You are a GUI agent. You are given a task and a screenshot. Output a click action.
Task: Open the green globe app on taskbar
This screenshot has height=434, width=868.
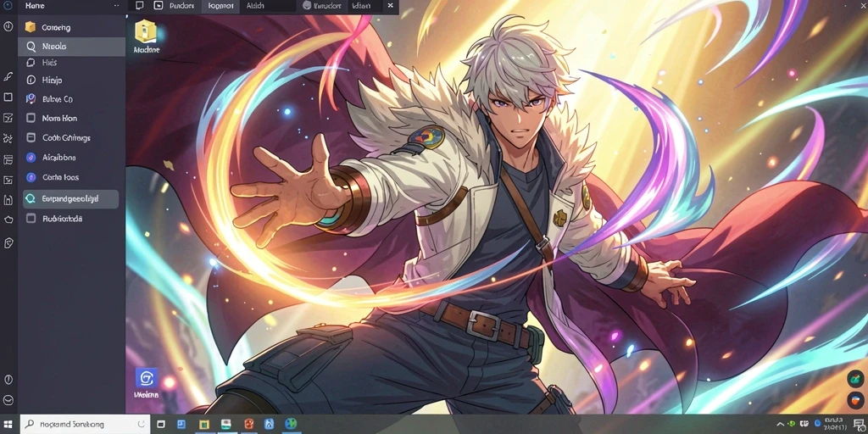click(291, 425)
